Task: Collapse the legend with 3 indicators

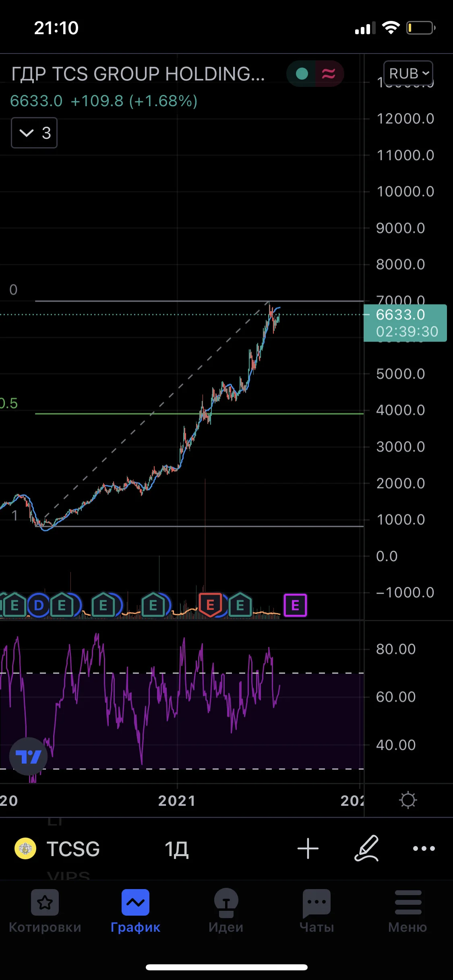Action: (34, 133)
